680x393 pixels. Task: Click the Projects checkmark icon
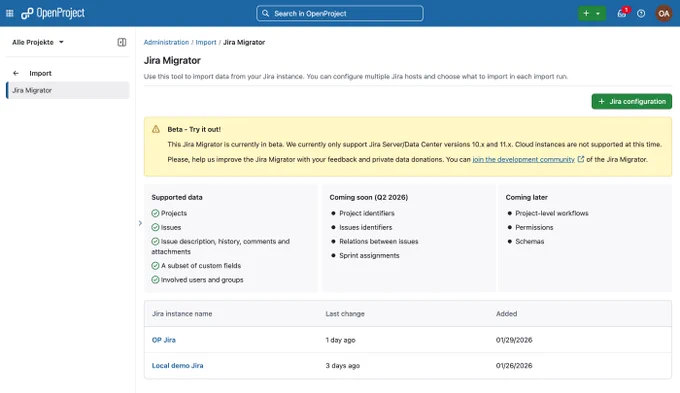pos(155,213)
